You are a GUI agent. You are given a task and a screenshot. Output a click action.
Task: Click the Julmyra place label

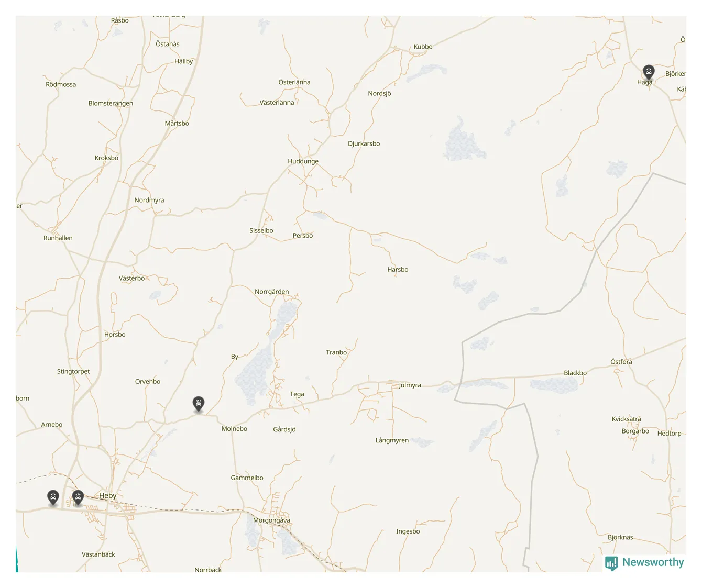point(410,385)
